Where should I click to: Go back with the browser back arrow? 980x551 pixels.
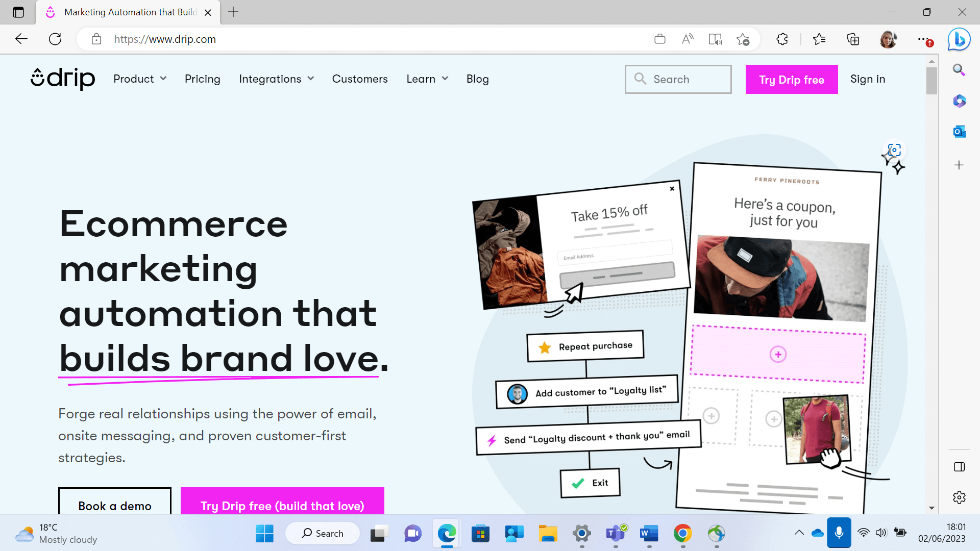coord(21,39)
